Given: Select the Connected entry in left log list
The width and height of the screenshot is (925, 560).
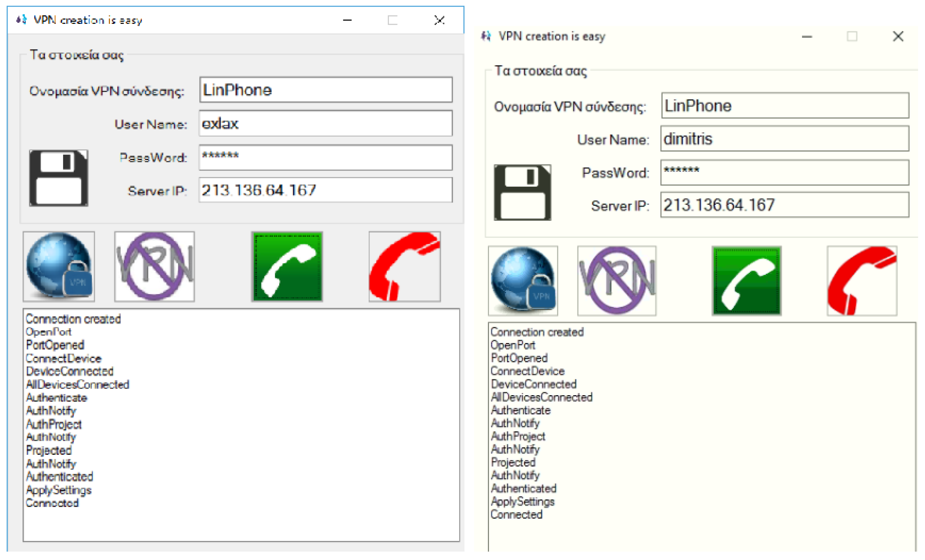Looking at the screenshot, I should (52, 503).
